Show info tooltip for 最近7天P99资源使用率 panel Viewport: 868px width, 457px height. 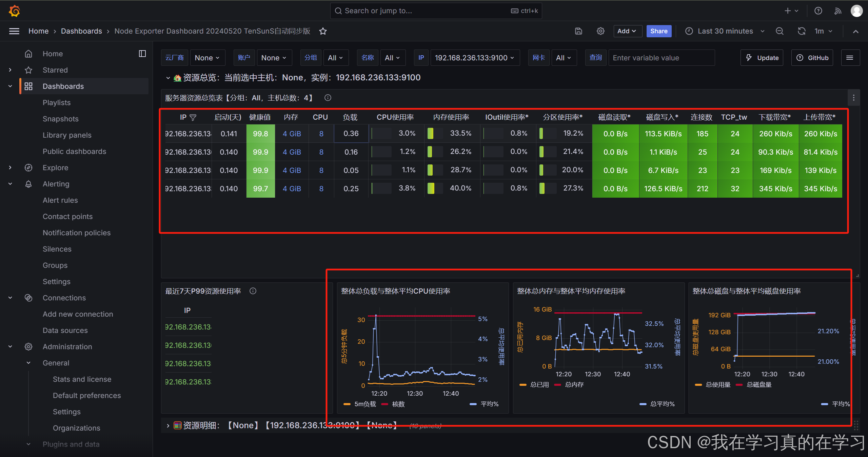[253, 291]
